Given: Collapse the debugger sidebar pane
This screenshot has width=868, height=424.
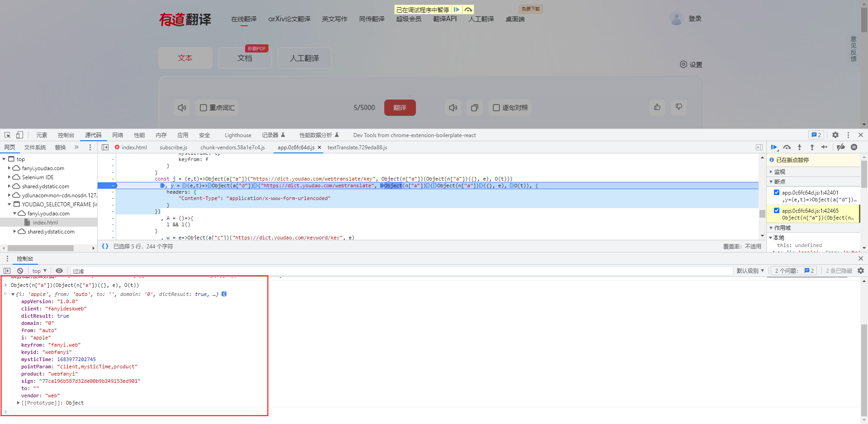Looking at the screenshot, I should coord(759,147).
